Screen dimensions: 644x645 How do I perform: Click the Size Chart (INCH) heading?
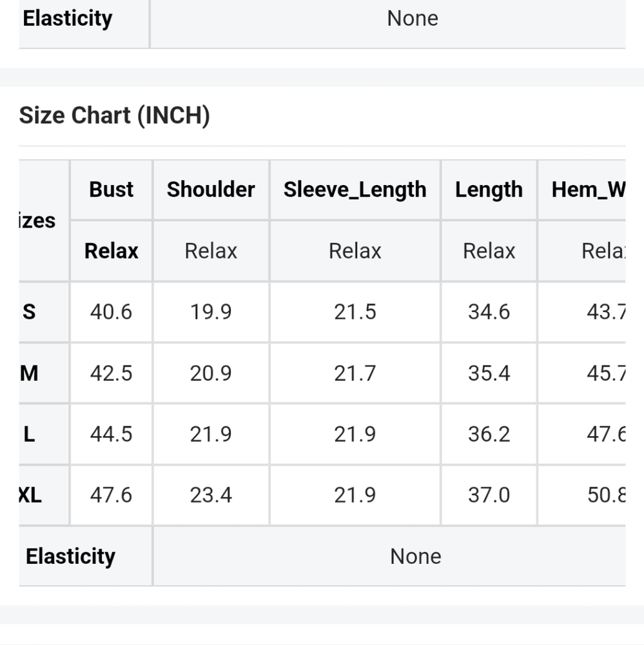coord(115,116)
